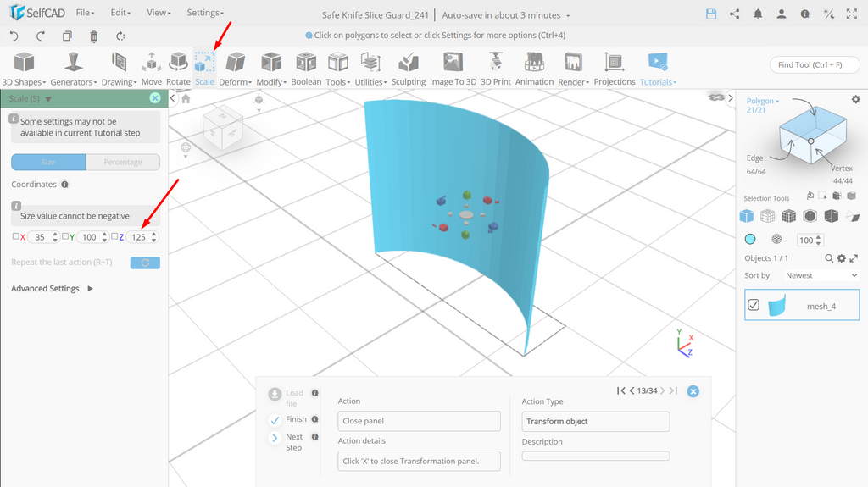Image resolution: width=868 pixels, height=487 pixels.
Task: Select the wireframe sphere selection mode
Action: pyautogui.click(x=776, y=239)
